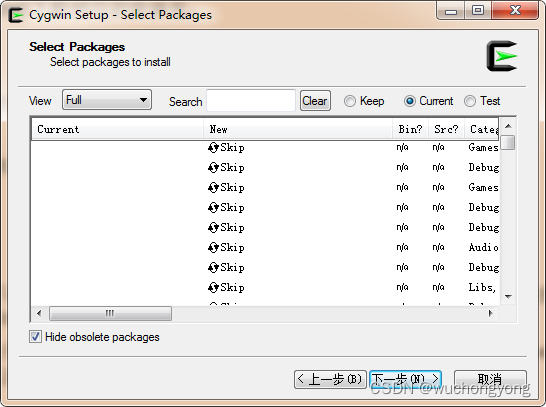The height and width of the screenshot is (407, 546).
Task: Click the Cygwin logo icon in the title bar
Action: pyautogui.click(x=15, y=15)
